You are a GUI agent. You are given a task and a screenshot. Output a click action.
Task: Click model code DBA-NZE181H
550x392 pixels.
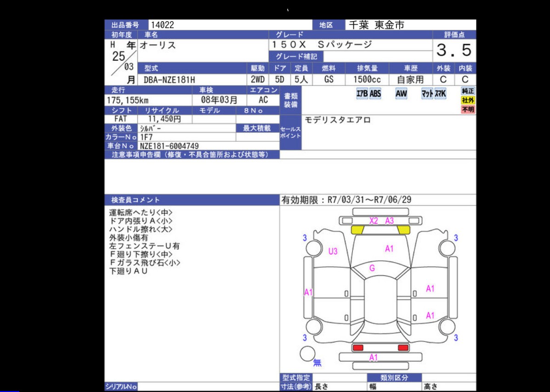pos(169,80)
